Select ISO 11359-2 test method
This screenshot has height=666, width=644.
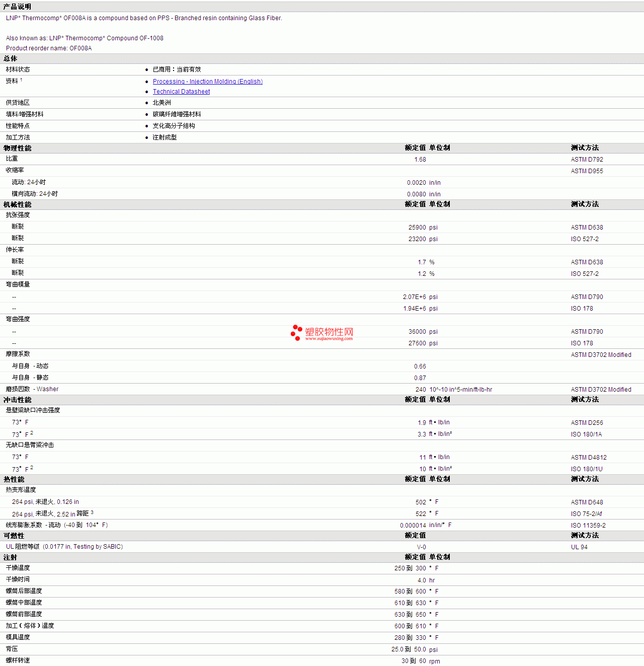click(x=588, y=526)
